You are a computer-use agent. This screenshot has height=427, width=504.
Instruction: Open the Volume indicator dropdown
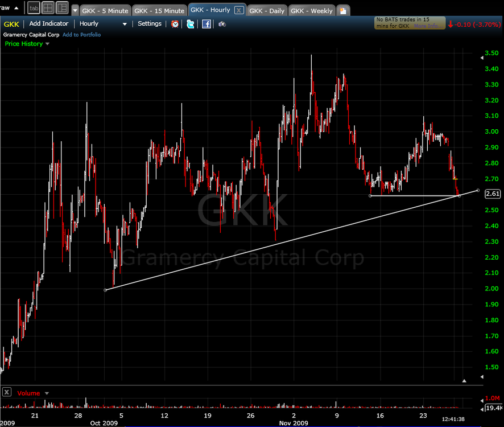47,393
